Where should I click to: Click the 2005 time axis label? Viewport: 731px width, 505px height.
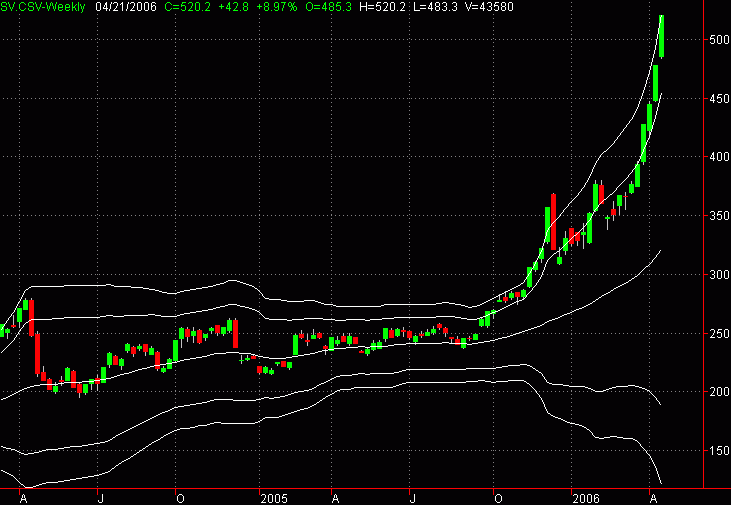(274, 498)
